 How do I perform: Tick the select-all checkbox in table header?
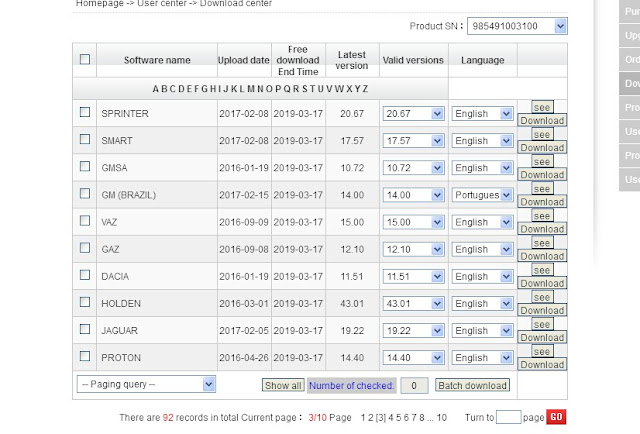85,59
